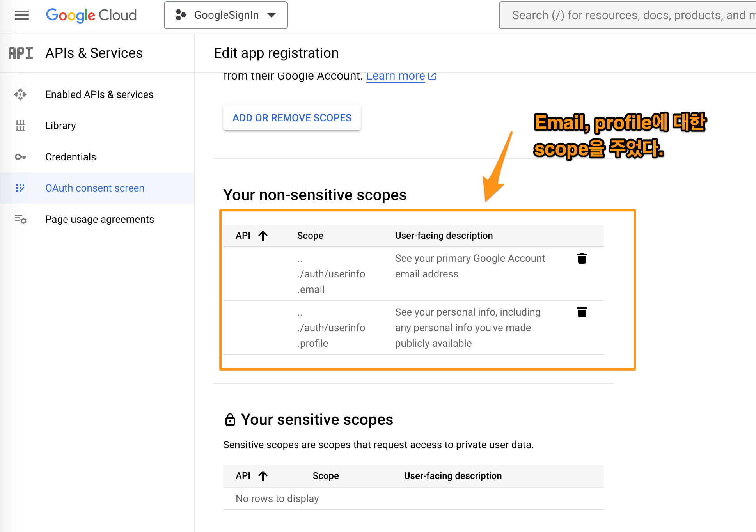Open Enabled APIs & services page
Screen dimensions: 756x532
pyautogui.click(x=99, y=94)
